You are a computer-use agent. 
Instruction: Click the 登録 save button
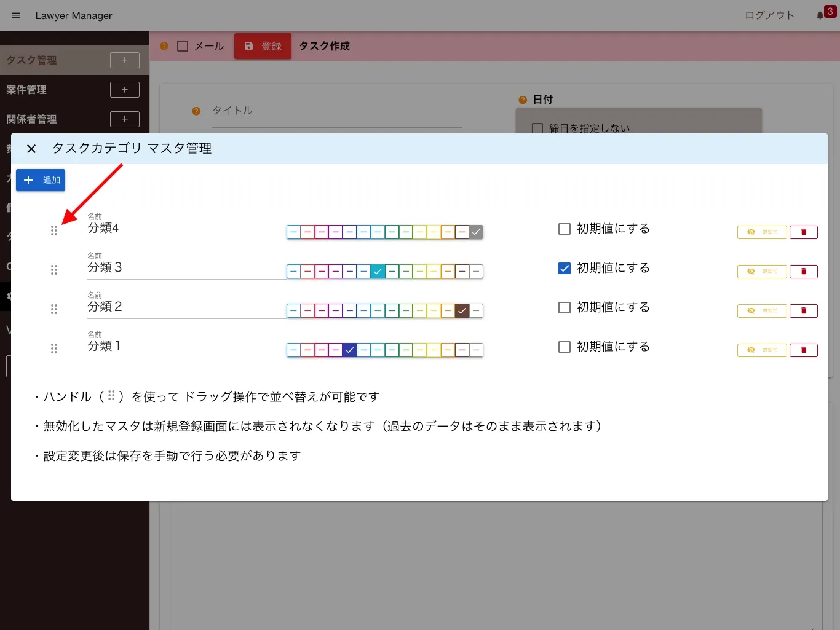pyautogui.click(x=263, y=46)
